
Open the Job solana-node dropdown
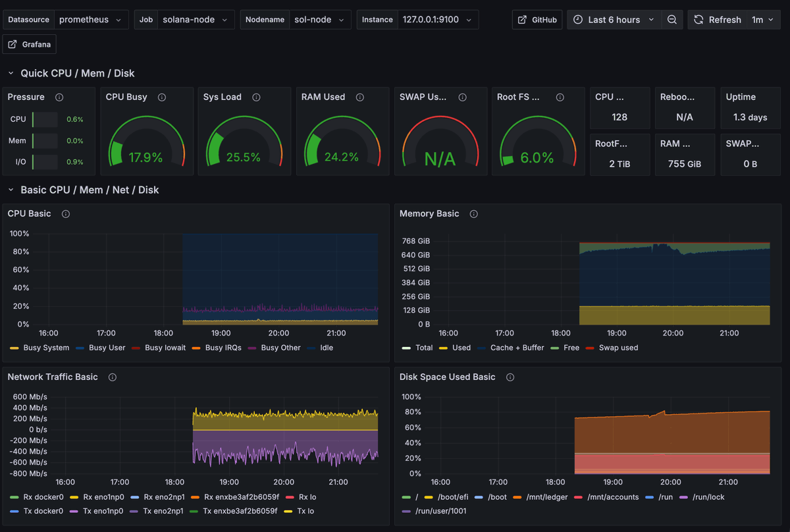(x=196, y=20)
